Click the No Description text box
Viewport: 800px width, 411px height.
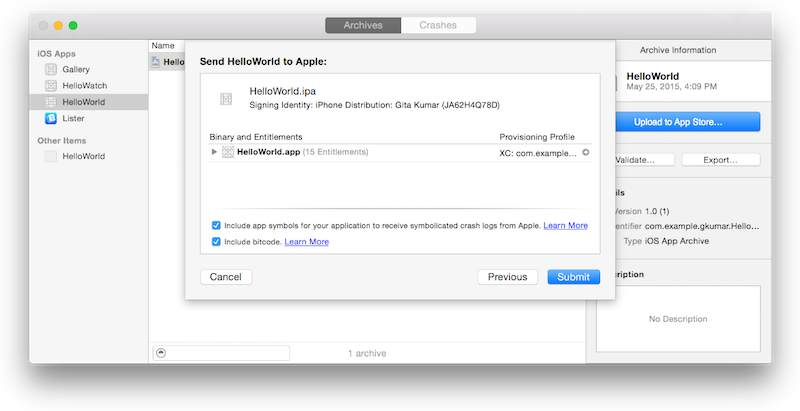[678, 319]
